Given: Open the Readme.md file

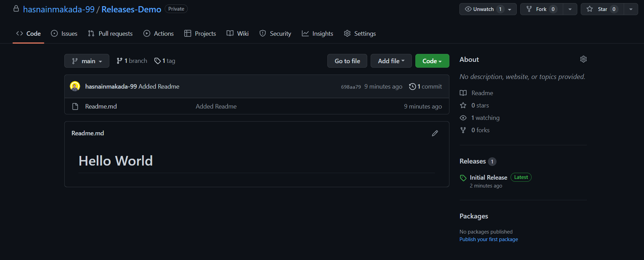Looking at the screenshot, I should click(101, 106).
